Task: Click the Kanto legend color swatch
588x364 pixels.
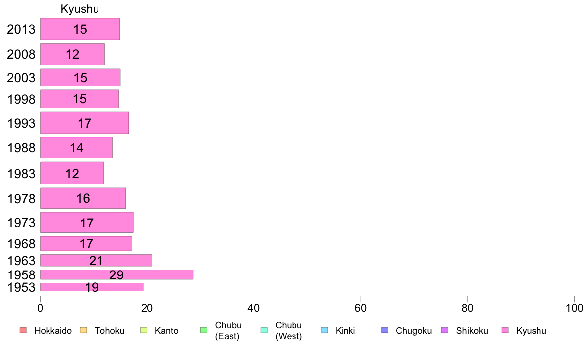Action: pyautogui.click(x=144, y=330)
